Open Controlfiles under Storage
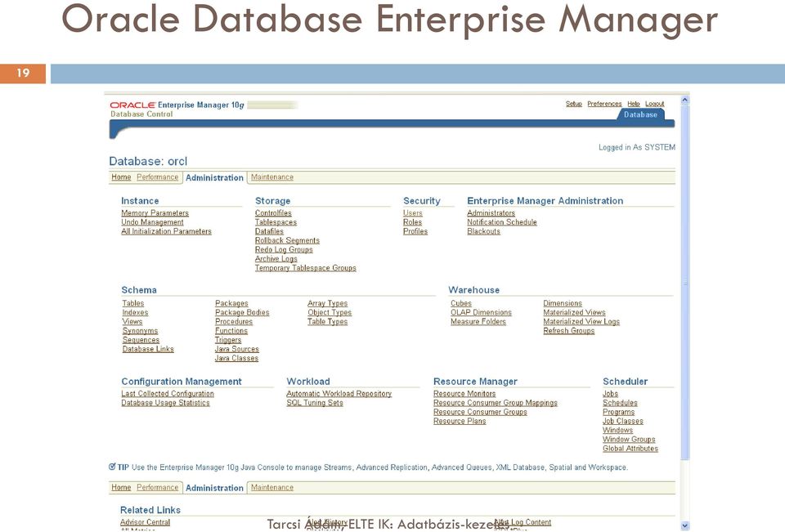 pyautogui.click(x=273, y=213)
